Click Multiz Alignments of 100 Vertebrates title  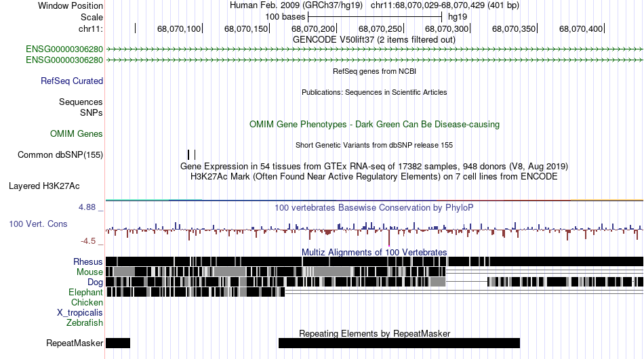click(x=374, y=253)
